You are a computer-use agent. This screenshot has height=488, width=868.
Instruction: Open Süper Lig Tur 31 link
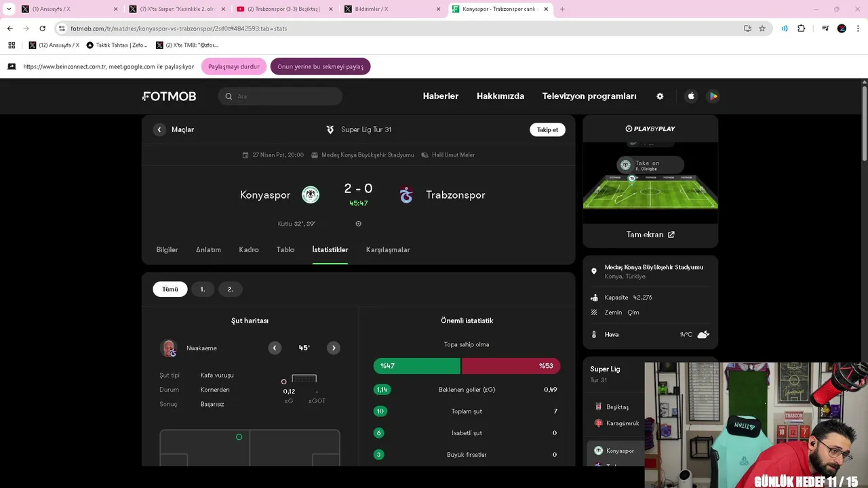366,129
